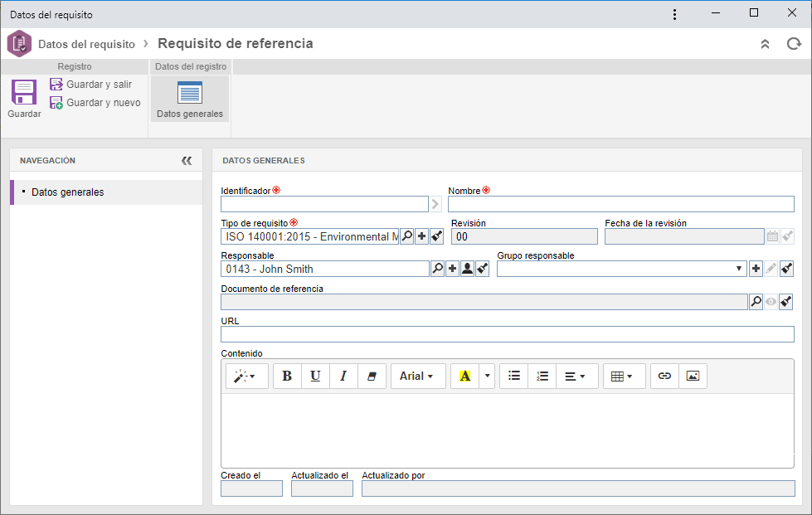The width and height of the screenshot is (812, 515).
Task: Toggle underline formatting
Action: coord(315,377)
